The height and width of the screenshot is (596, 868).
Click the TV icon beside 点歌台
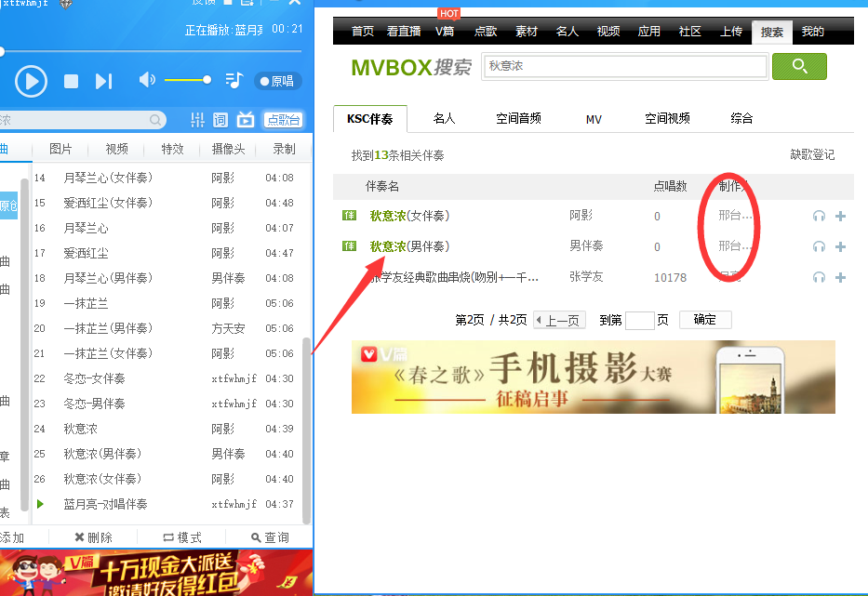pyautogui.click(x=246, y=120)
